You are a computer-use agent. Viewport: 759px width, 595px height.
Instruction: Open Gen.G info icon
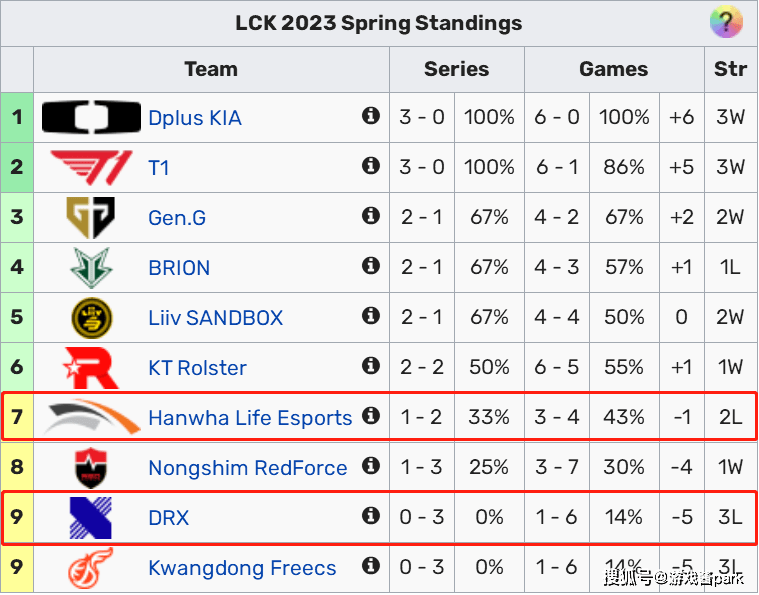pyautogui.click(x=370, y=216)
